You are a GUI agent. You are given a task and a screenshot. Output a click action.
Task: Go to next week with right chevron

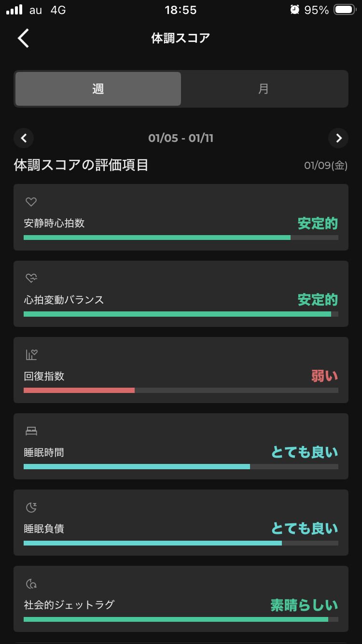coord(338,138)
